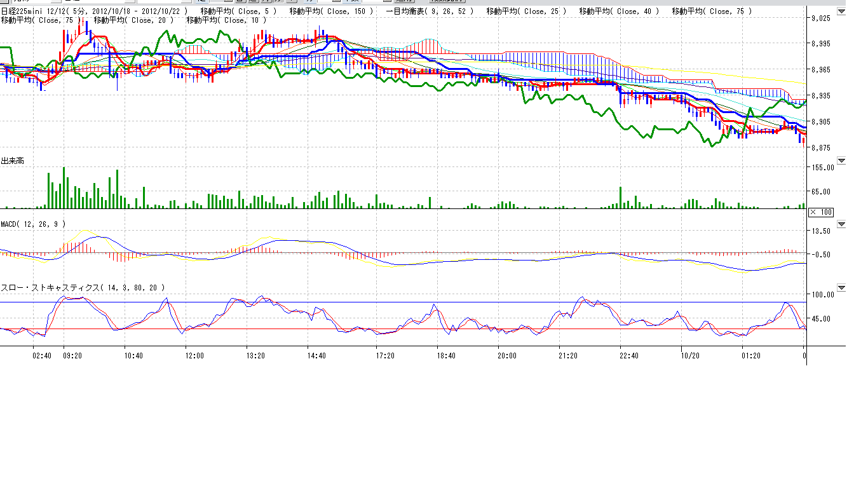Click the スロー・ストキャスティクス panel title
Screen dimensions: 868x488
[83, 288]
